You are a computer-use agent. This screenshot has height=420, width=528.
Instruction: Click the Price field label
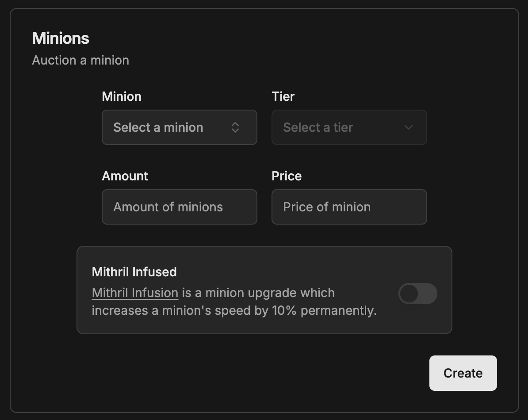(x=287, y=176)
